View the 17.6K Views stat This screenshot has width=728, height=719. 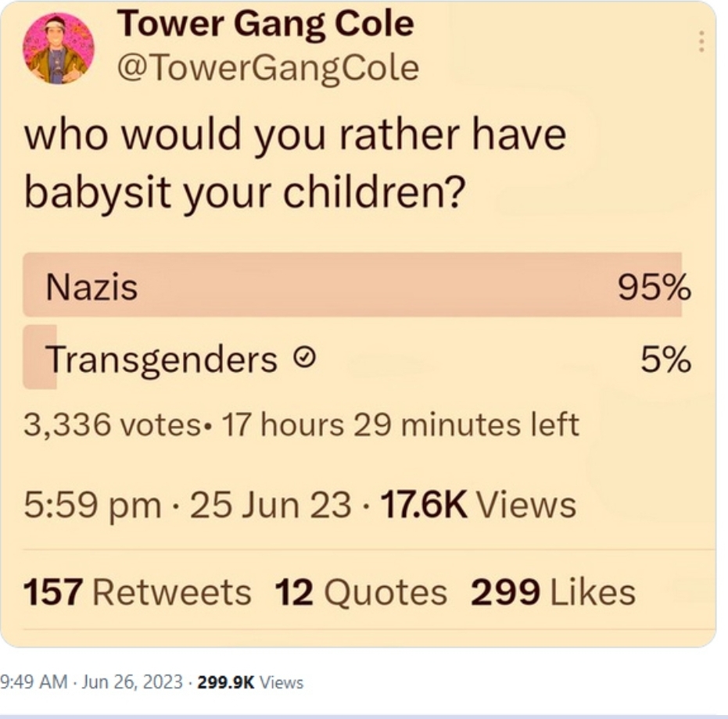(x=475, y=505)
